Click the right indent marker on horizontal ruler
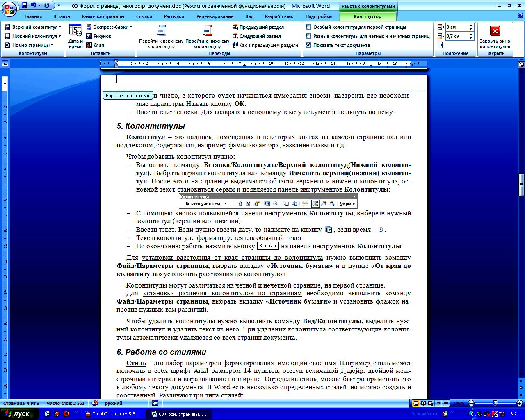 click(411, 64)
